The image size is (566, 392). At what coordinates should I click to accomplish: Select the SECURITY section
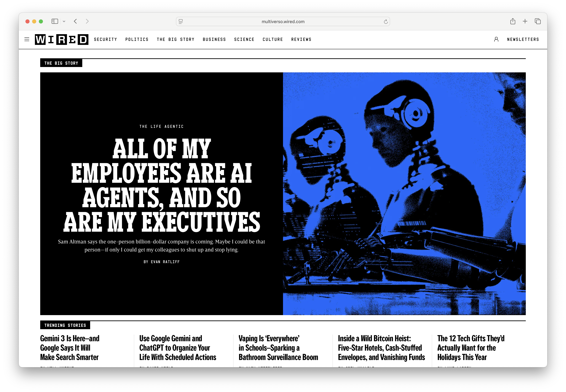105,39
